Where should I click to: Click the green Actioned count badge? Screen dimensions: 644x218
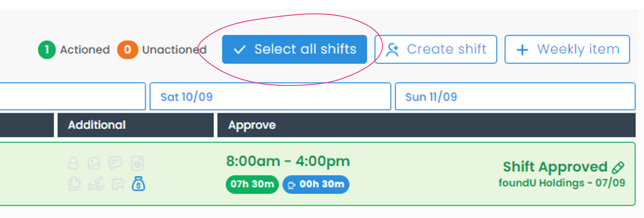click(47, 50)
